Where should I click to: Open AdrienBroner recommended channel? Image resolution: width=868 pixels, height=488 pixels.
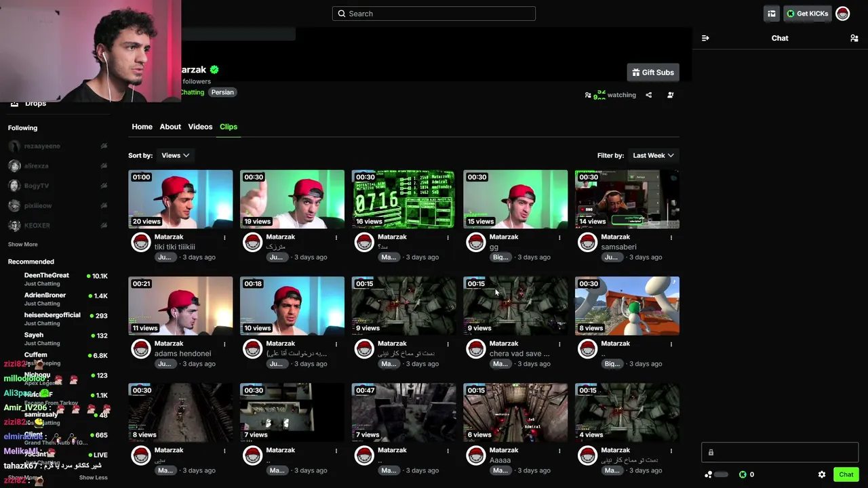click(58, 299)
